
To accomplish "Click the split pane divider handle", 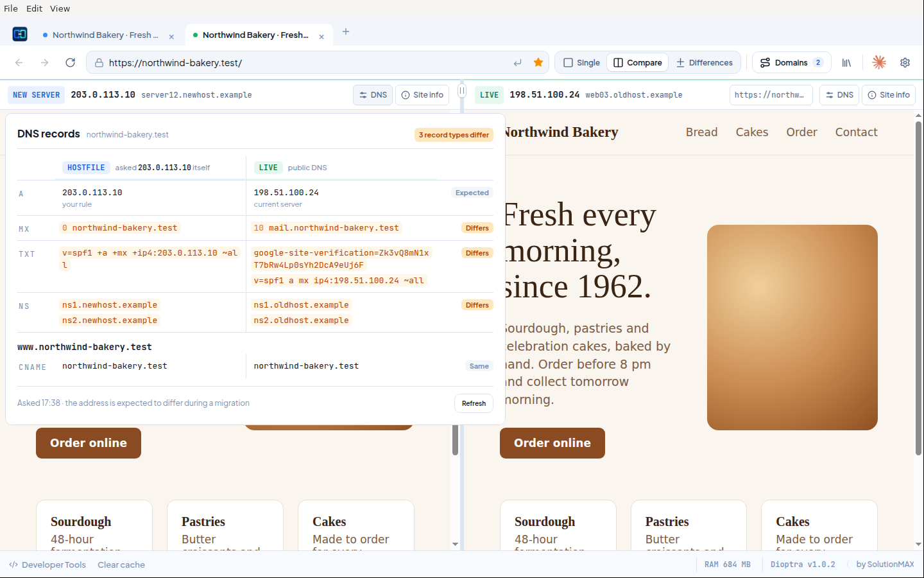I will pos(461,91).
